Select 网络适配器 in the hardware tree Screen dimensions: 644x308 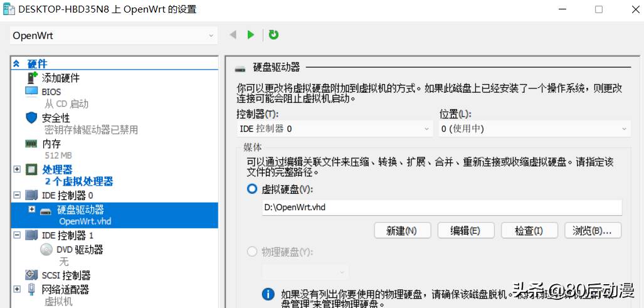(65, 290)
